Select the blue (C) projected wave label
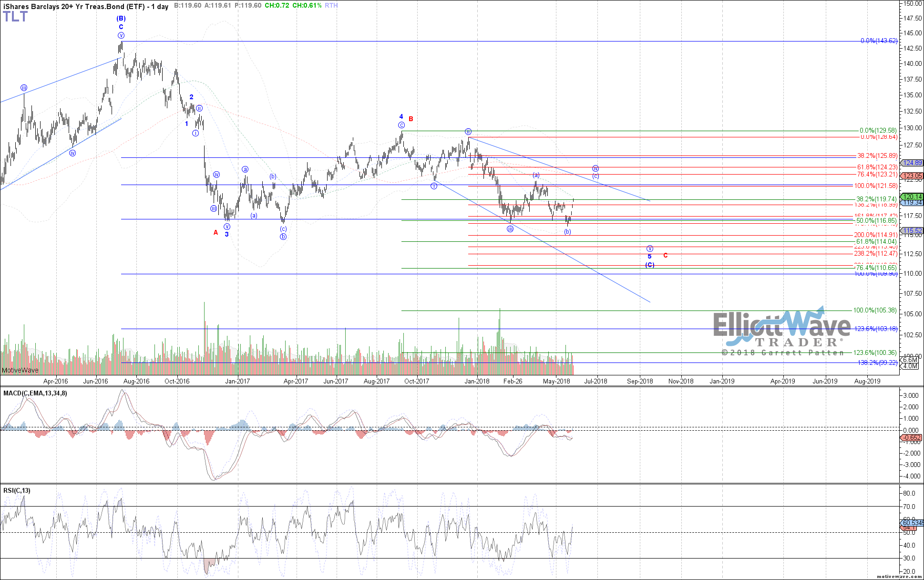Viewport: 924px width, 580px height. (x=650, y=265)
